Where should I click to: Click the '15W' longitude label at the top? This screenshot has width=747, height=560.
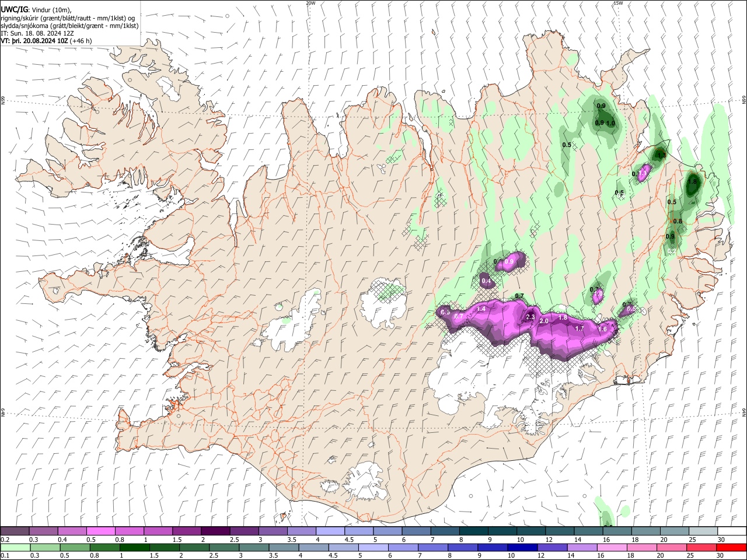tap(618, 3)
